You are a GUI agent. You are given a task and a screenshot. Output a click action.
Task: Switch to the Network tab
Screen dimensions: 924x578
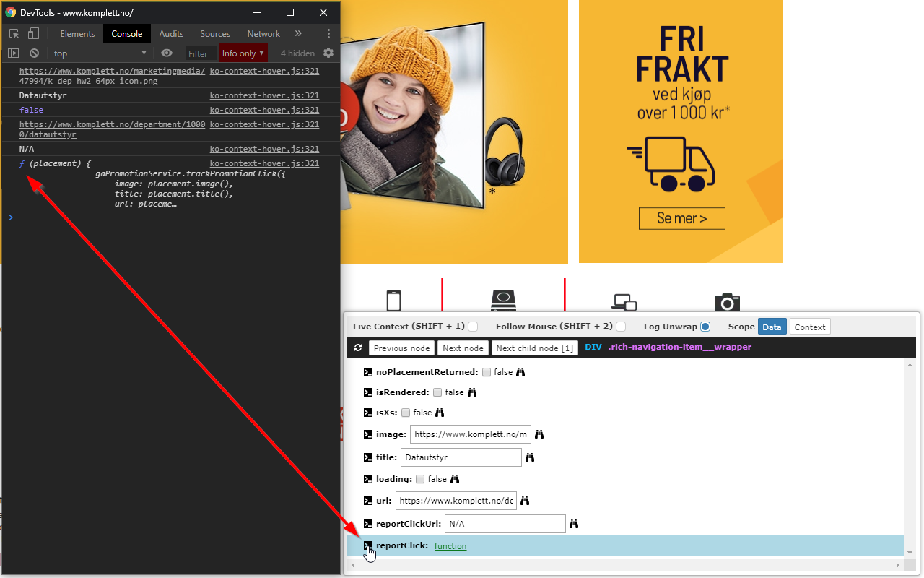263,34
